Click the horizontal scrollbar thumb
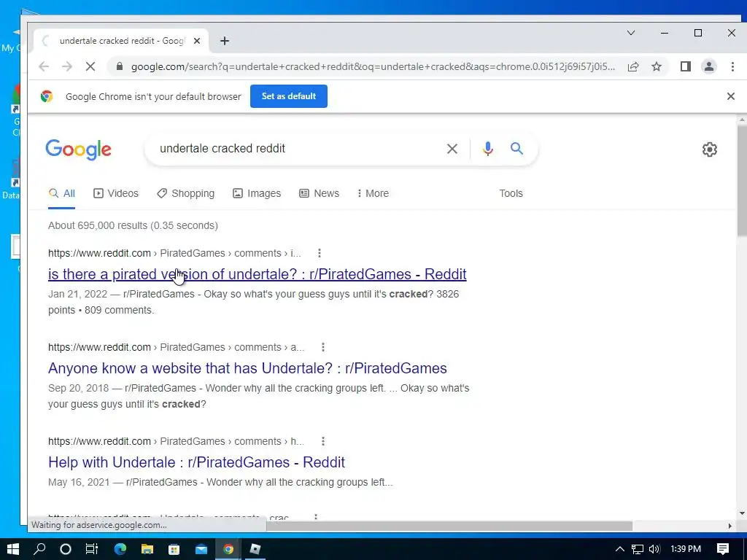The width and height of the screenshot is (747, 560). [x=449, y=526]
